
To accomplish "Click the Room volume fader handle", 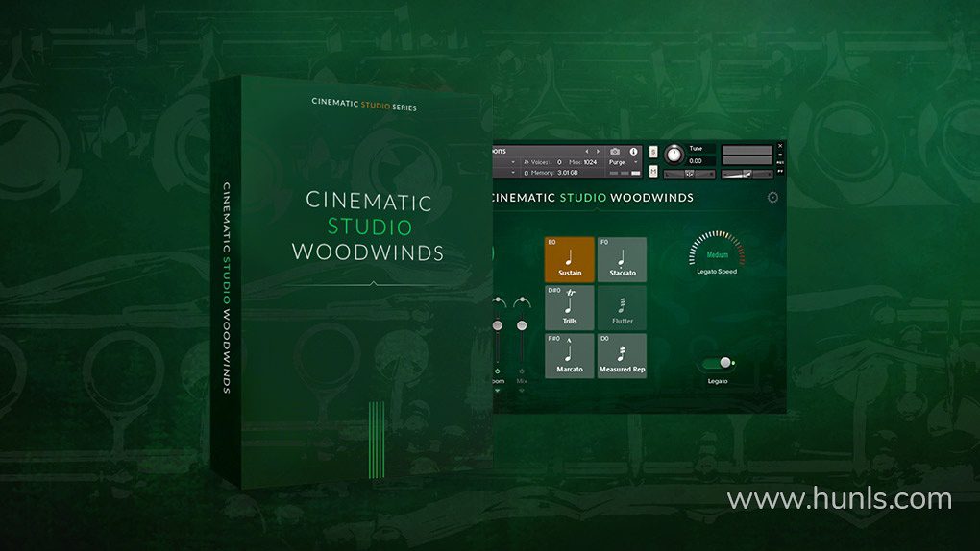I will pyautogui.click(x=498, y=325).
